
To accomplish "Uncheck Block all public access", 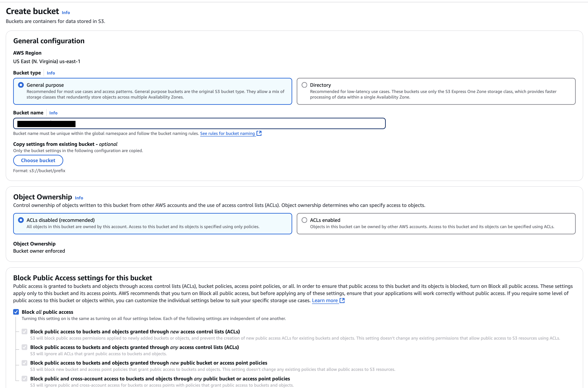I will [x=16, y=312].
